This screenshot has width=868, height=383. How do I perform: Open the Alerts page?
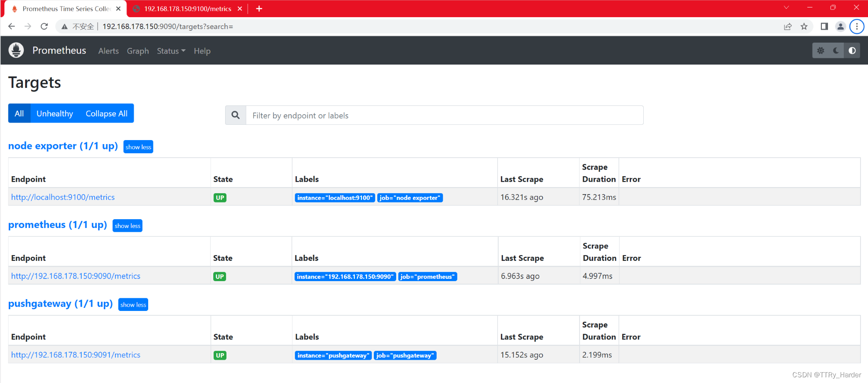click(x=109, y=51)
